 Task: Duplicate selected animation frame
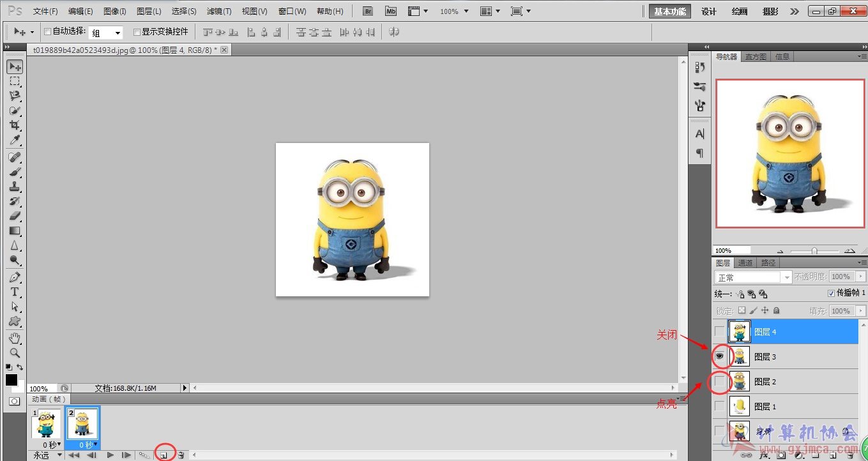(x=164, y=455)
